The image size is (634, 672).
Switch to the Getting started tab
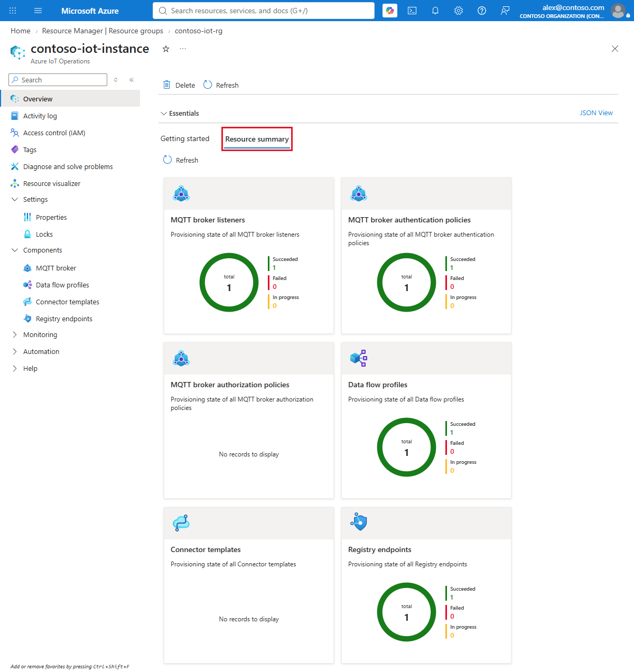tap(185, 138)
